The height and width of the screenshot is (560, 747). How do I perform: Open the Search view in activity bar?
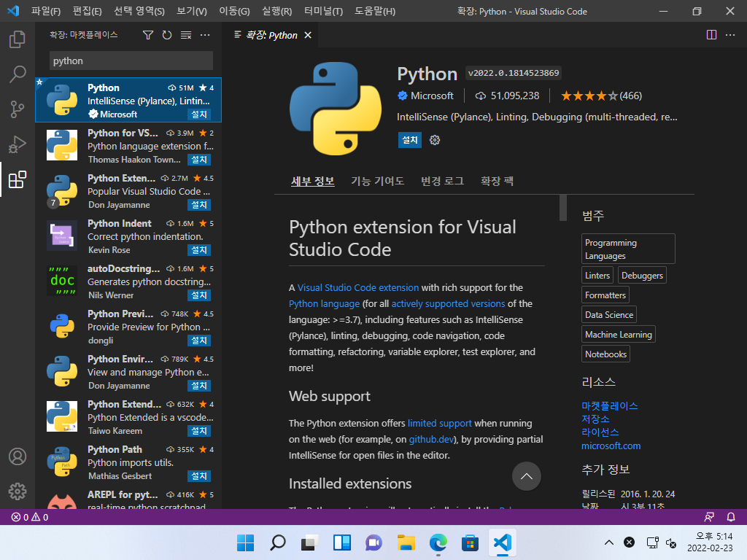pyautogui.click(x=18, y=74)
